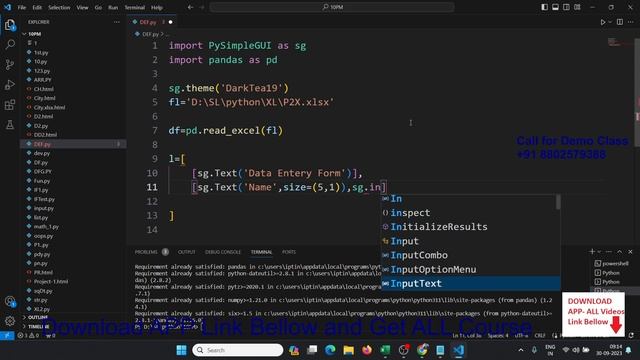Choose InputCombo from the suggestion list

tap(471, 255)
